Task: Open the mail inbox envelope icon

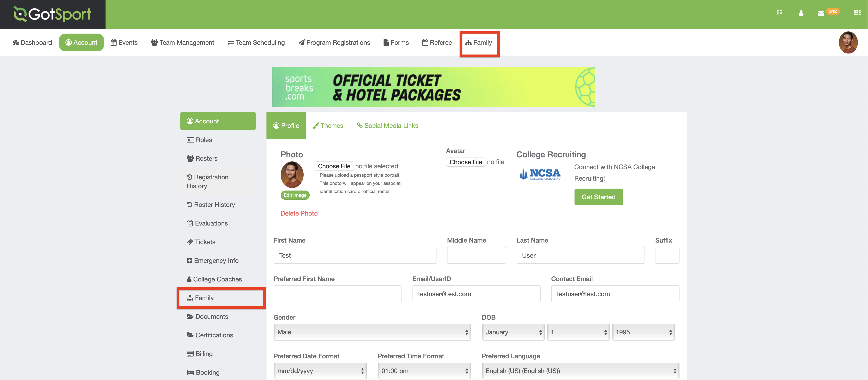Action: click(821, 13)
